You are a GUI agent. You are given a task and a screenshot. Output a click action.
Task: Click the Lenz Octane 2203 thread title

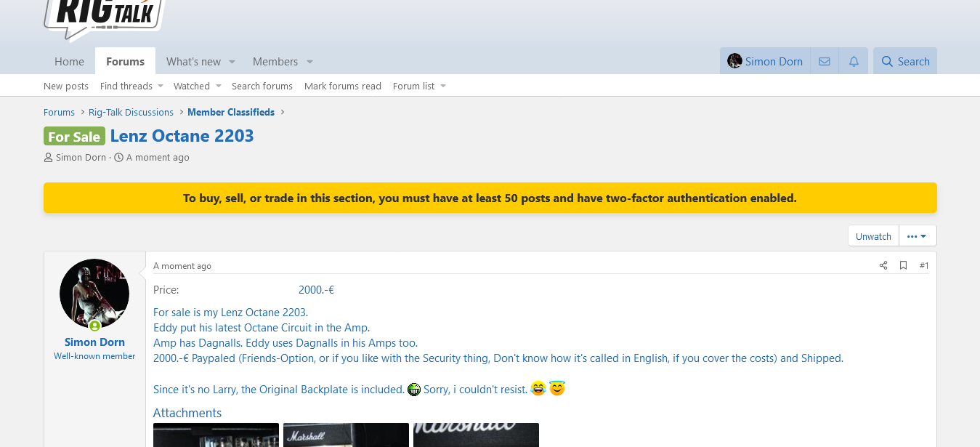(182, 136)
